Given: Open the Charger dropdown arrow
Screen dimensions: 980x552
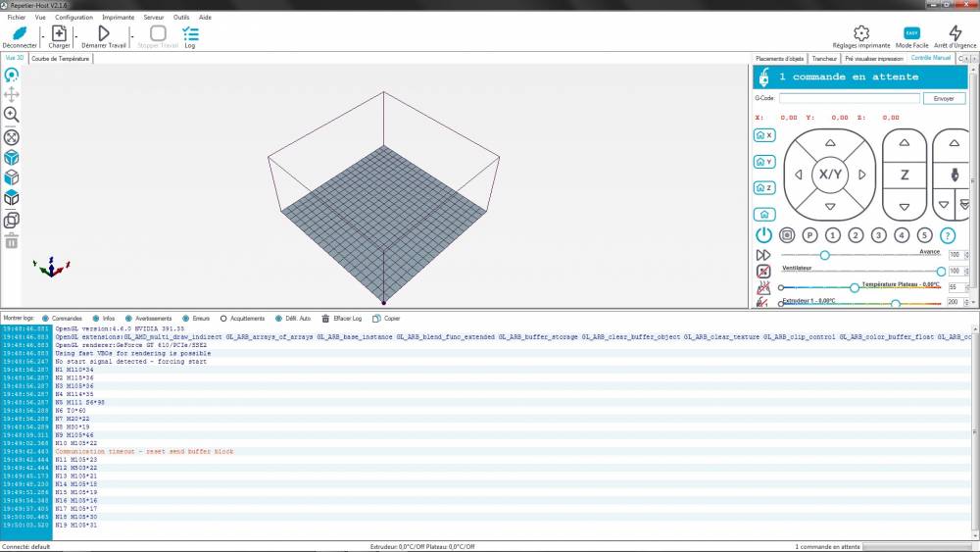Looking at the screenshot, I should [76, 37].
